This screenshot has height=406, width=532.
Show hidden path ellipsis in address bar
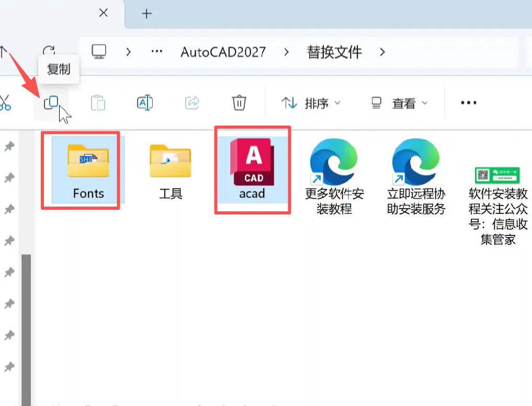pyautogui.click(x=157, y=52)
